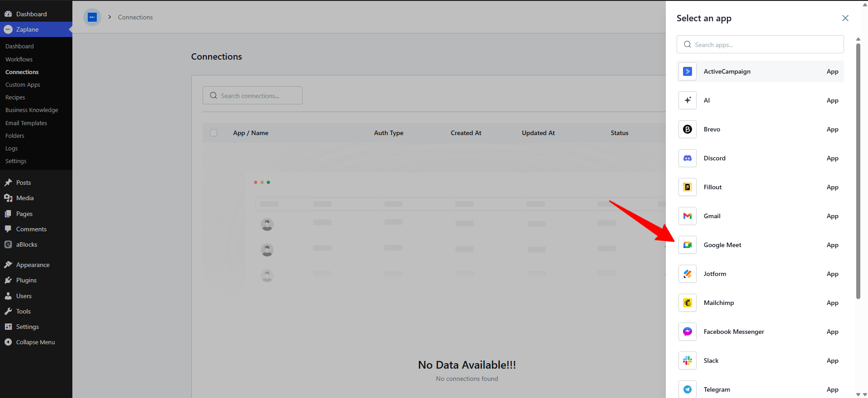The height and width of the screenshot is (398, 868).
Task: Select the ActiveCampaign app icon
Action: (688, 71)
